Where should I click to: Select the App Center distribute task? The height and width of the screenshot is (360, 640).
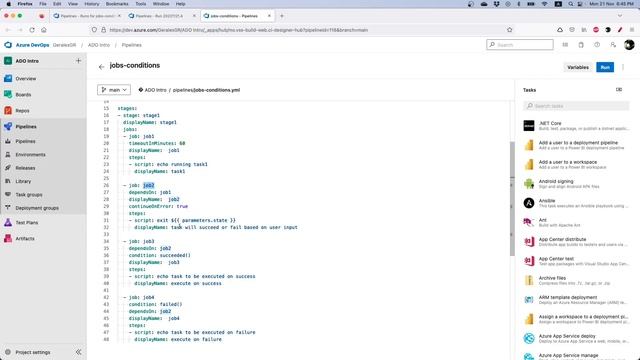pyautogui.click(x=576, y=242)
